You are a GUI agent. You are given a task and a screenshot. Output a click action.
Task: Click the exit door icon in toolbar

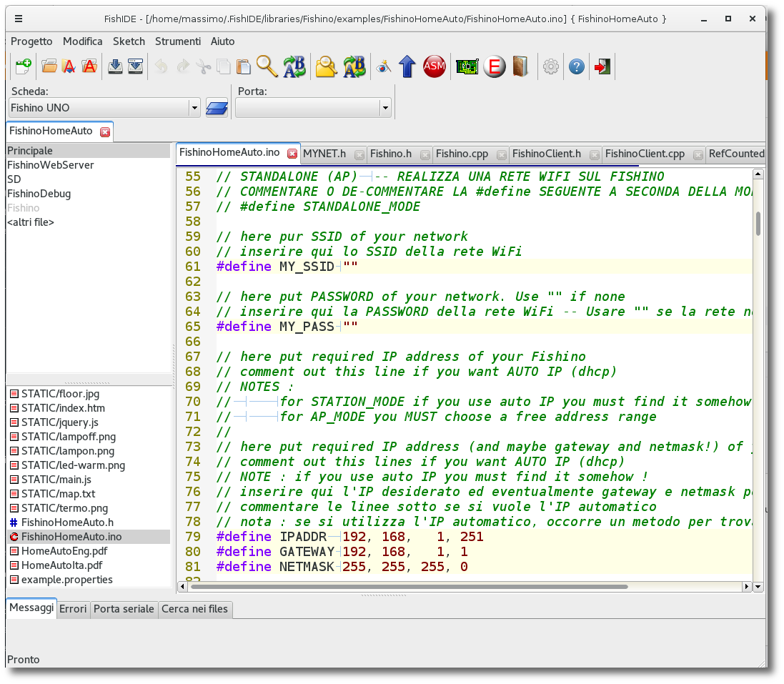click(602, 66)
